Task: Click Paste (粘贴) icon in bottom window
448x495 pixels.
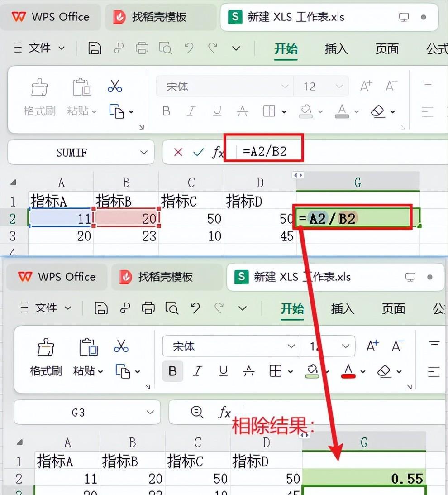Action: point(88,347)
